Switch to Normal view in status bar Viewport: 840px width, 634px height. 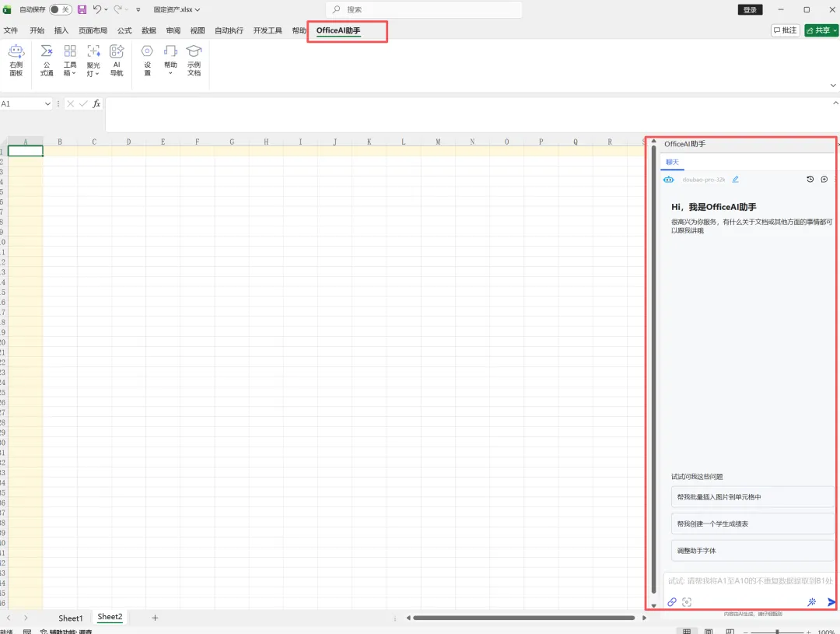(687, 632)
